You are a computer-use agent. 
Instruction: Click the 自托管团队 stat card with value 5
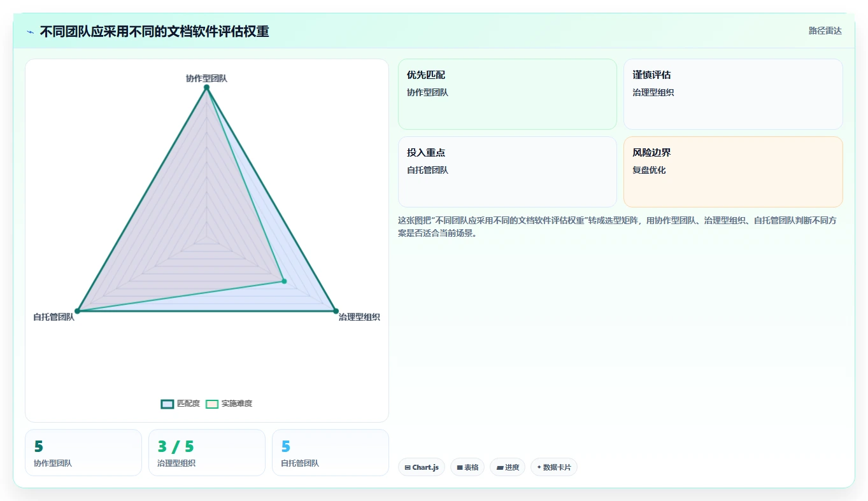pyautogui.click(x=330, y=453)
